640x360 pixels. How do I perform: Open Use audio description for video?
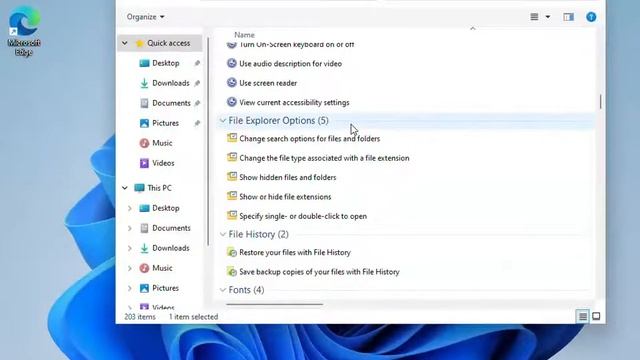(290, 64)
